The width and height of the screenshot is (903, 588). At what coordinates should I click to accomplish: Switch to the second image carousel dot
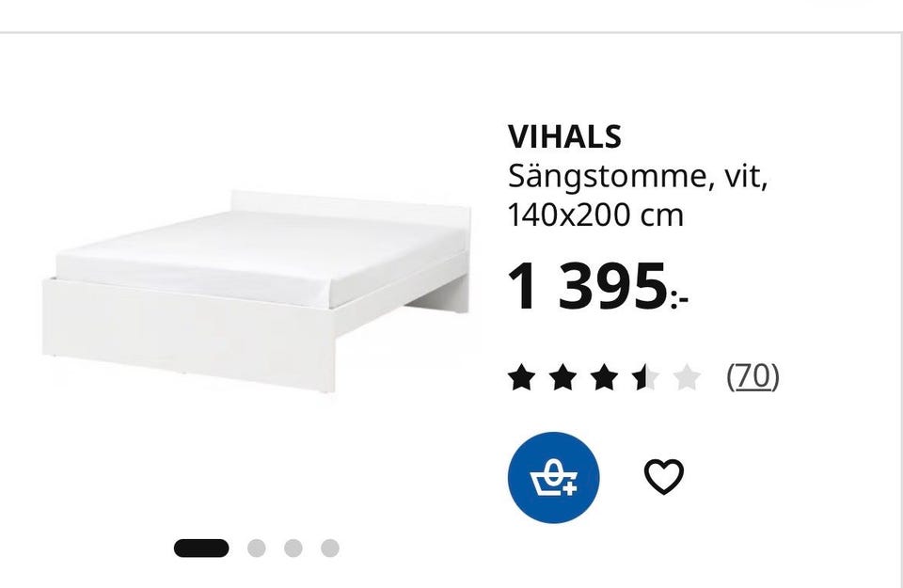(256, 548)
